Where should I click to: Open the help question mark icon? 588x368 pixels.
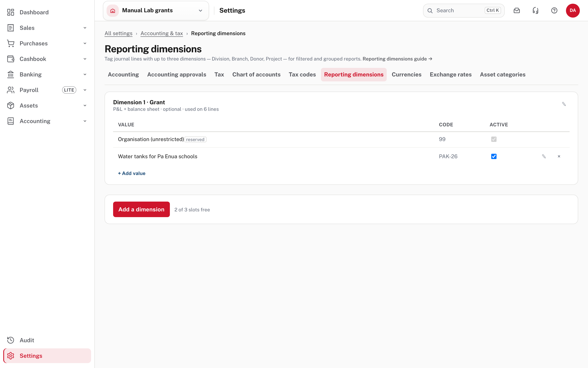(x=554, y=10)
